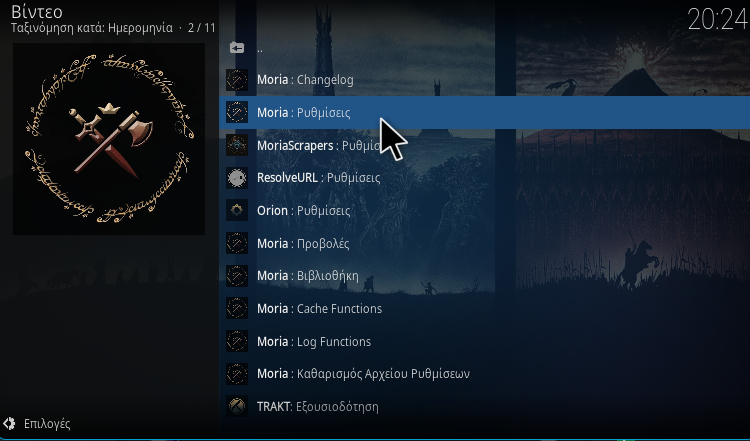The width and height of the screenshot is (750, 441).
Task: Click the Moria crossed weapons thumbnail
Action: point(109,139)
